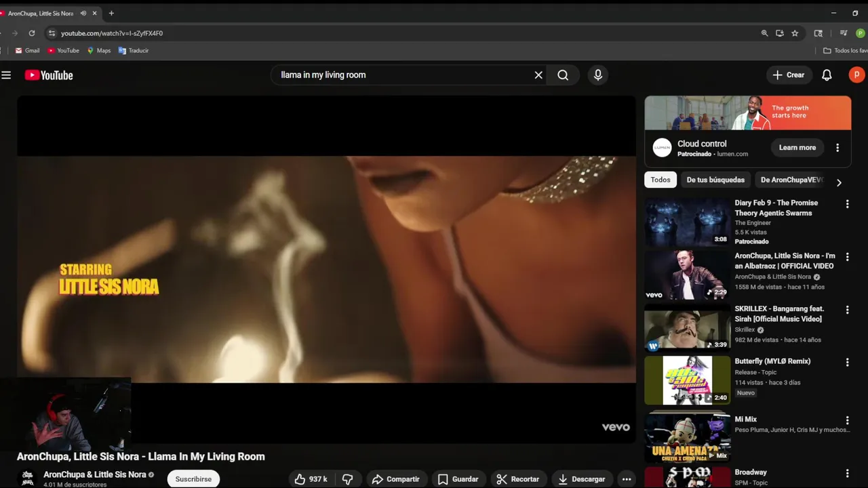Open I'm an Albatraoz thumbnail

tap(688, 274)
